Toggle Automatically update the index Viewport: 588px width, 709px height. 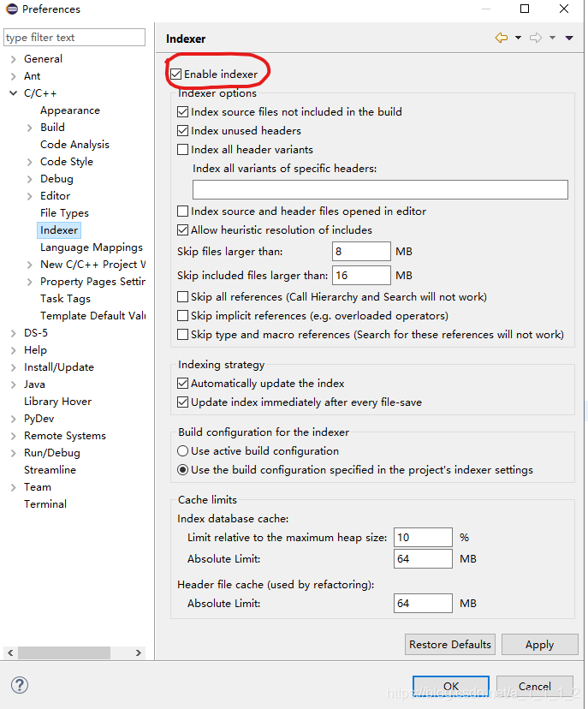point(182,384)
